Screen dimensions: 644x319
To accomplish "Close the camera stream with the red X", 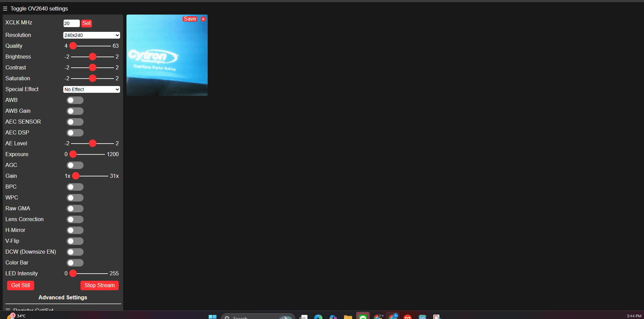I will tap(203, 19).
